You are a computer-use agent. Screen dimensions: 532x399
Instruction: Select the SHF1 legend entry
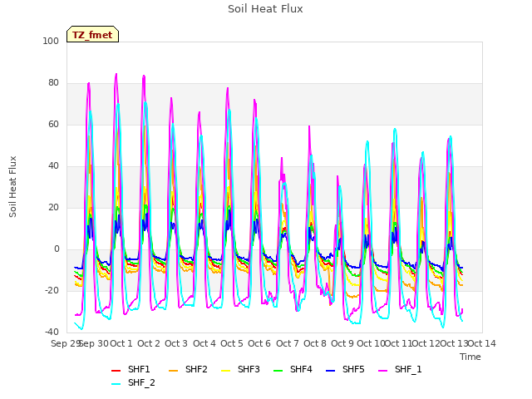pyautogui.click(x=131, y=369)
